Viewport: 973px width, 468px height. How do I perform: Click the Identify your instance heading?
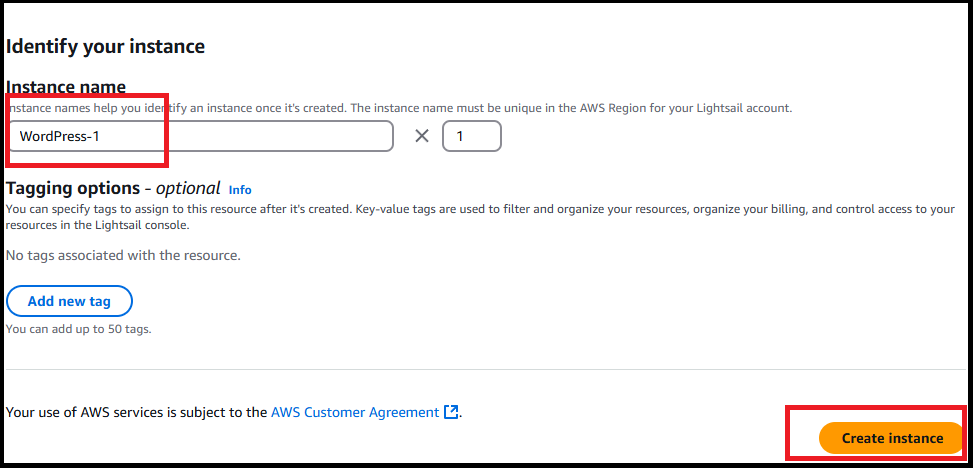click(105, 46)
